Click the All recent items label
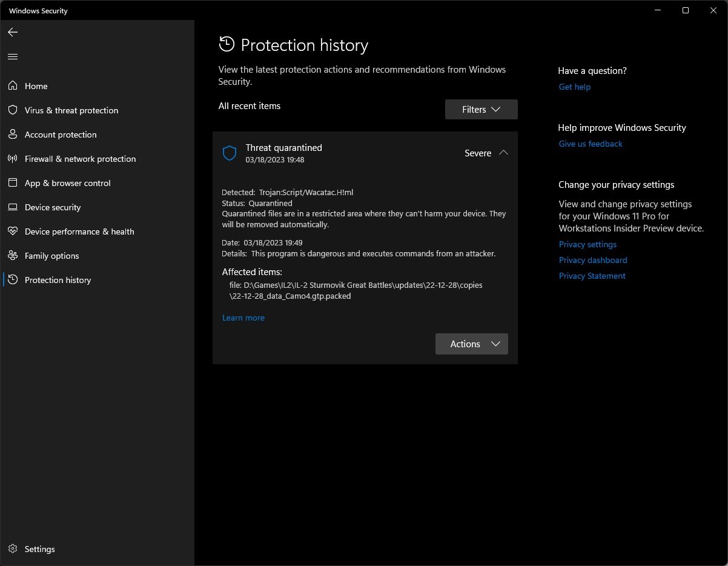The image size is (728, 566). [250, 106]
